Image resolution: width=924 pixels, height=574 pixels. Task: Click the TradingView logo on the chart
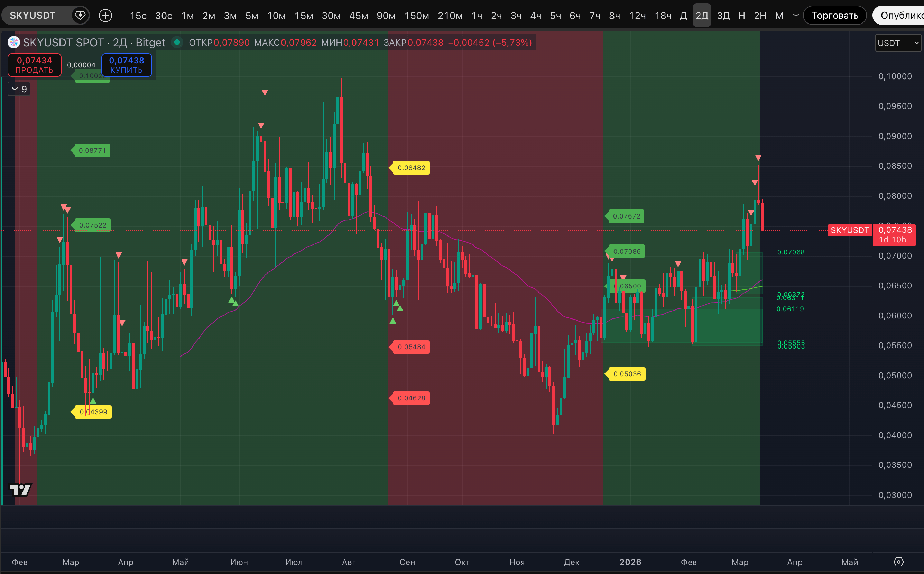tap(20, 490)
